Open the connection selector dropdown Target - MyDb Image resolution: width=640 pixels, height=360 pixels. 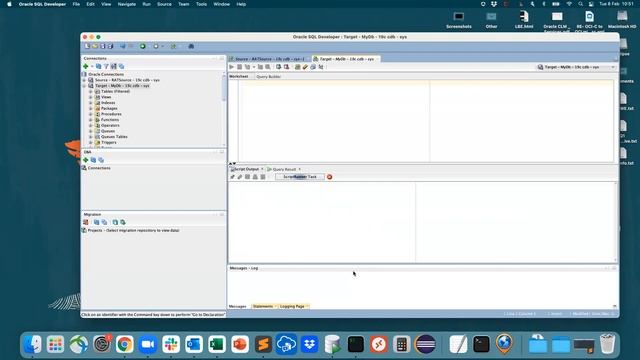click(x=576, y=67)
